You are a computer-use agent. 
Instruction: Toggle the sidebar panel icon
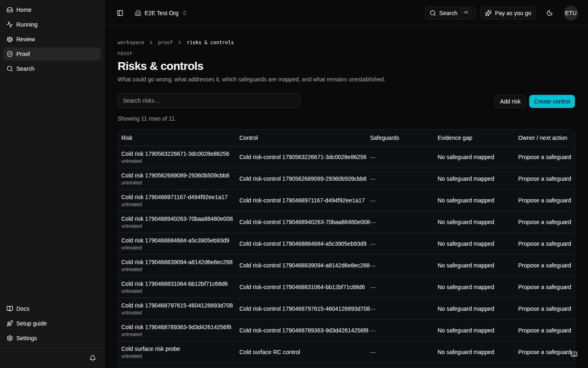point(120,13)
